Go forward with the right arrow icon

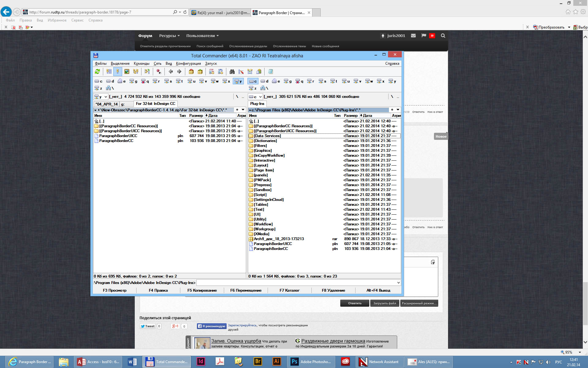tap(179, 71)
